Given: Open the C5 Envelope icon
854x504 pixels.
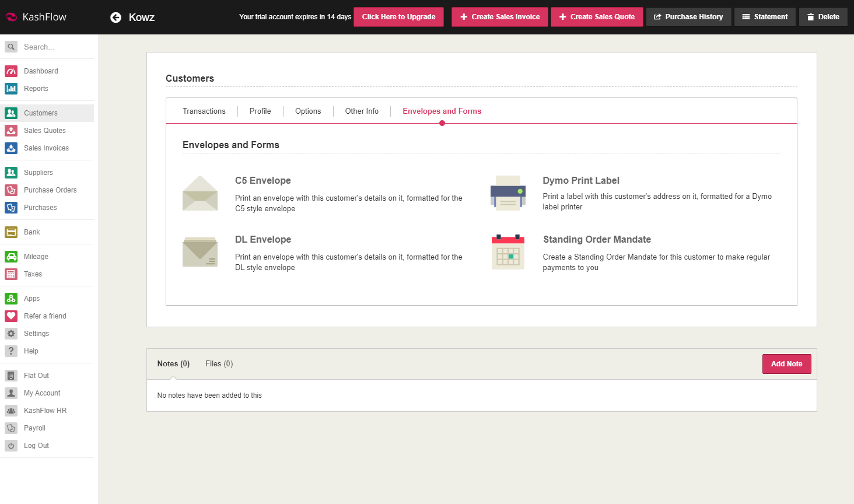Looking at the screenshot, I should click(x=200, y=193).
